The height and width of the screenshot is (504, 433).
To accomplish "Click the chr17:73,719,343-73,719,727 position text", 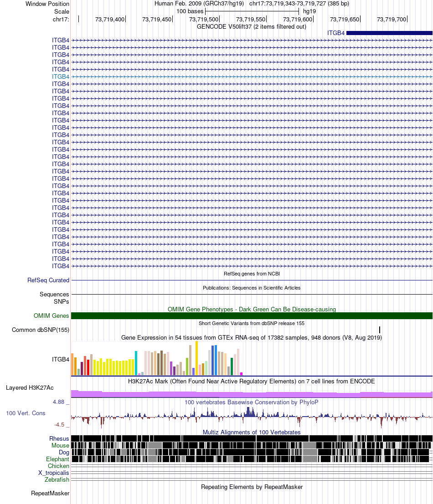I will point(299,4).
